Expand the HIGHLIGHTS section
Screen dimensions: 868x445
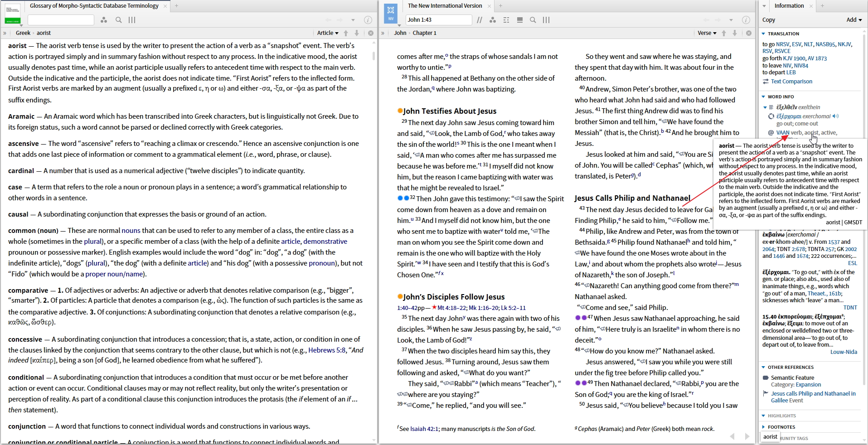(x=763, y=416)
